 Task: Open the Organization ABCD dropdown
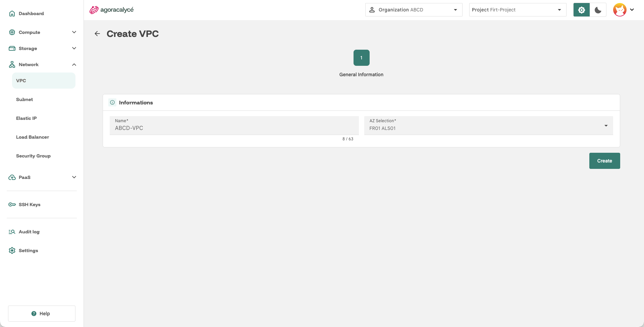coord(414,10)
